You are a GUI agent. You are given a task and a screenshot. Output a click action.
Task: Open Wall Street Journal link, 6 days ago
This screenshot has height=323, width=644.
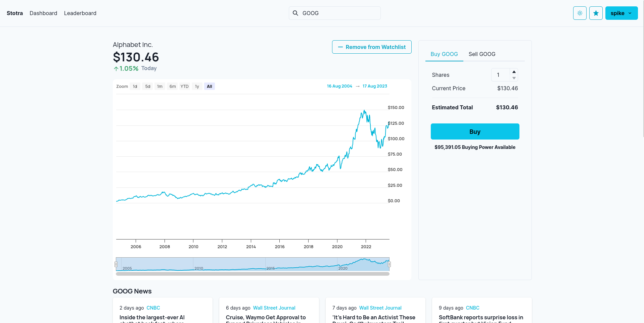274,308
